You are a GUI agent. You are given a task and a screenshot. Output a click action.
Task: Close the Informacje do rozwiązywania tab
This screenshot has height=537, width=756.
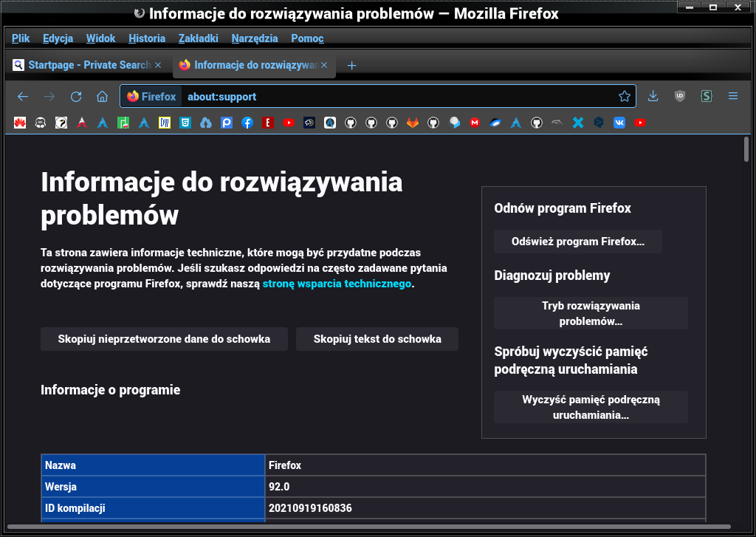pos(325,65)
